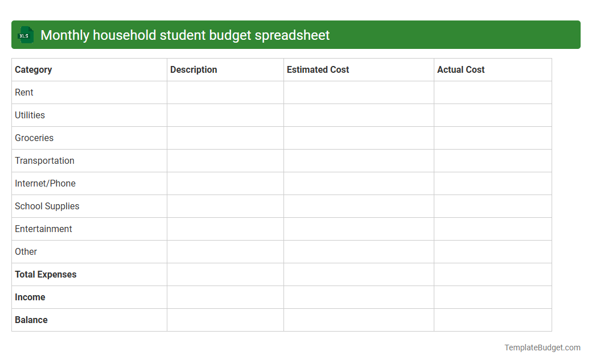The image size is (592, 364).
Task: Click the Entertainment row label
Action: pyautogui.click(x=43, y=229)
